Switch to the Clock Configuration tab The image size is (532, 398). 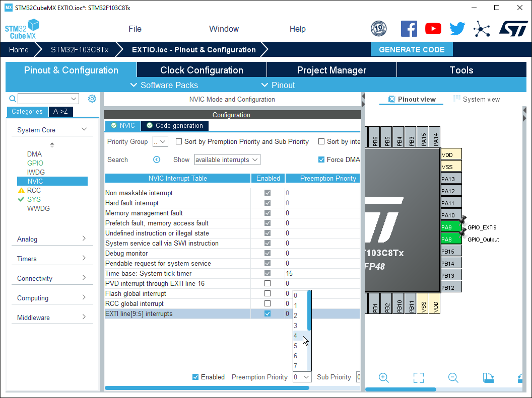202,70
